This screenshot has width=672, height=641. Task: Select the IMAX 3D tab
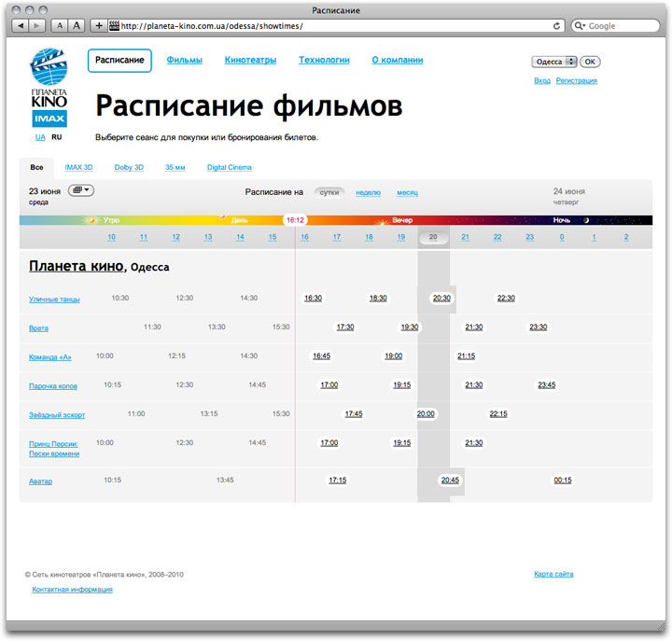point(78,167)
